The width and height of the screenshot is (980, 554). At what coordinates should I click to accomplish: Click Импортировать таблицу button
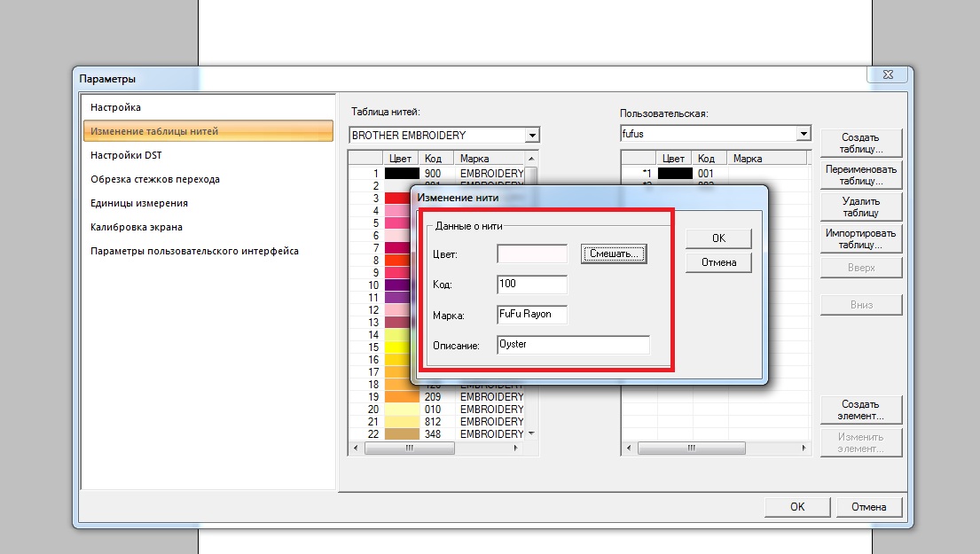[x=860, y=238]
